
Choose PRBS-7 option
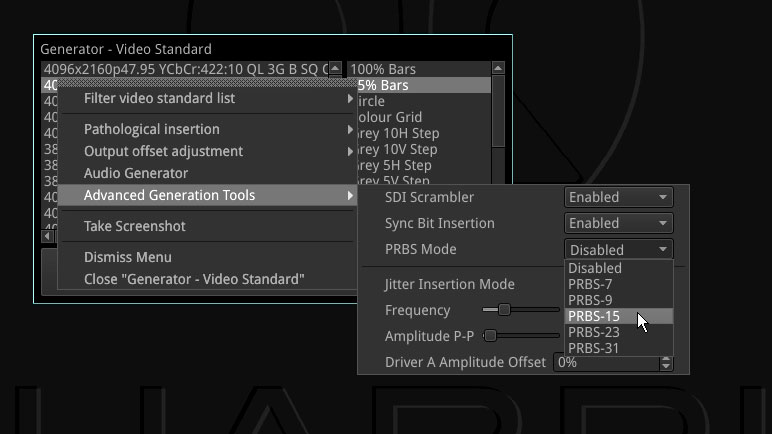618,284
